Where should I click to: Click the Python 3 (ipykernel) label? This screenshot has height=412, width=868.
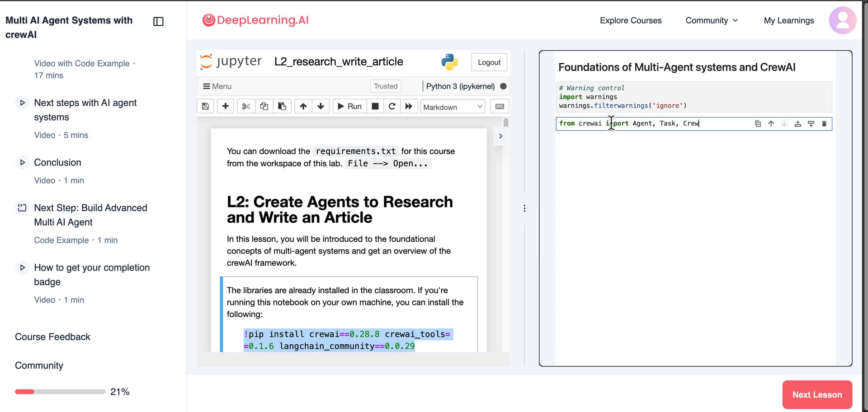[x=460, y=86]
